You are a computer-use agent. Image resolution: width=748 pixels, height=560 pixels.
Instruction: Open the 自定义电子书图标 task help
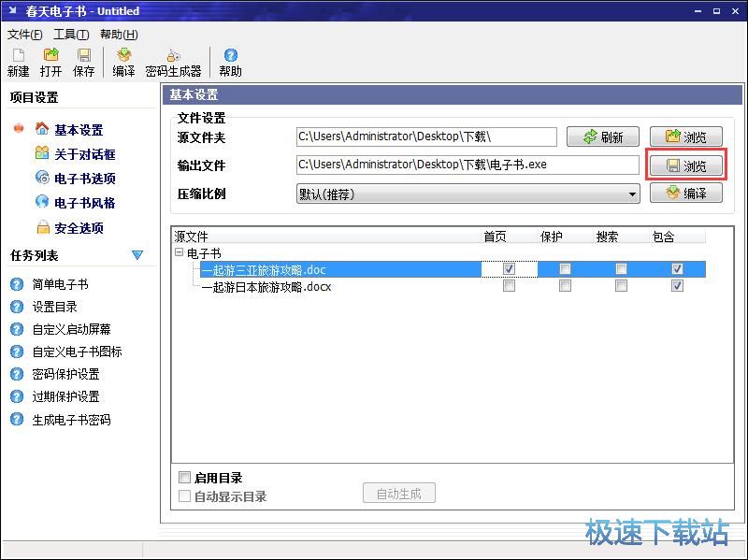click(78, 352)
